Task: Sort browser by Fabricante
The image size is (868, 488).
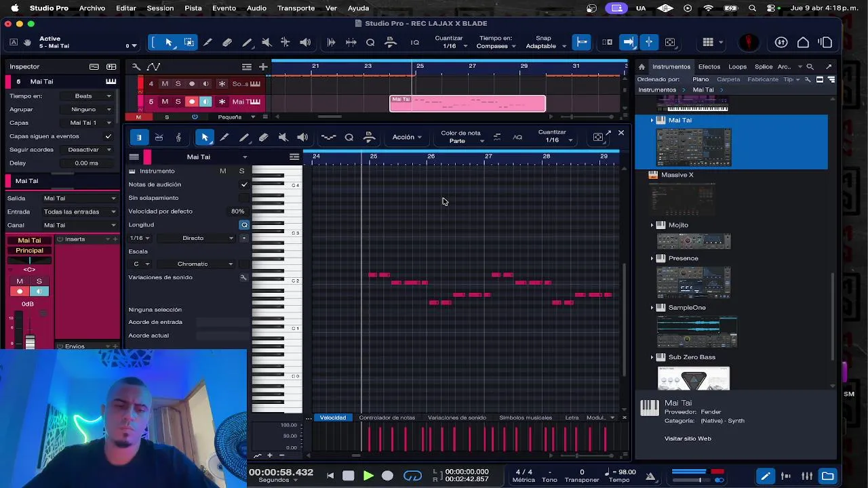Action: [763, 79]
